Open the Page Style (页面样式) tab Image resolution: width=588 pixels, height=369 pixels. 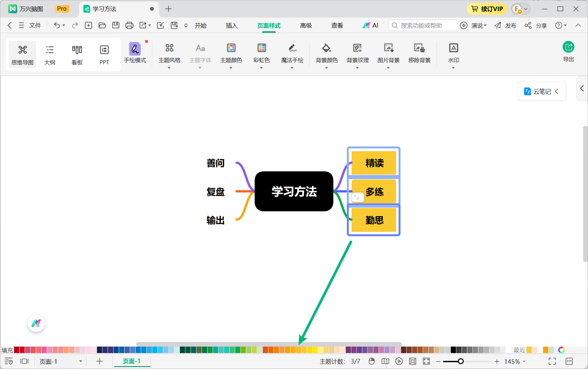[269, 26]
